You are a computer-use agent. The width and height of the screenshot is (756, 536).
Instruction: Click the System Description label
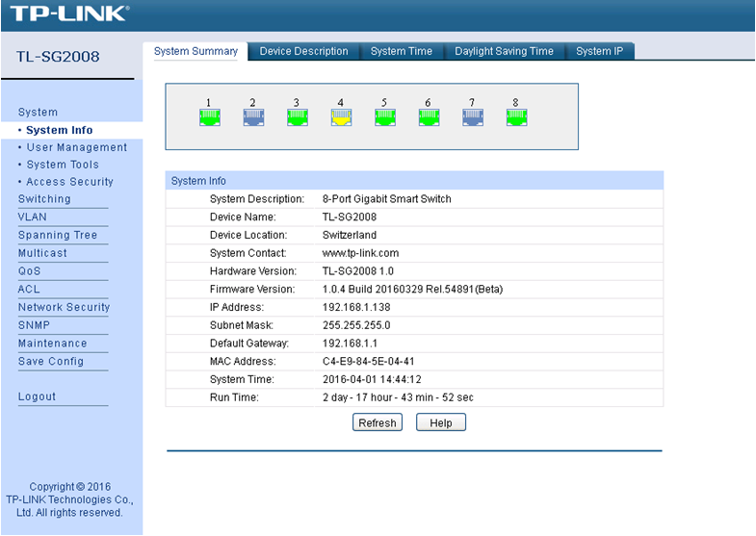257,199
